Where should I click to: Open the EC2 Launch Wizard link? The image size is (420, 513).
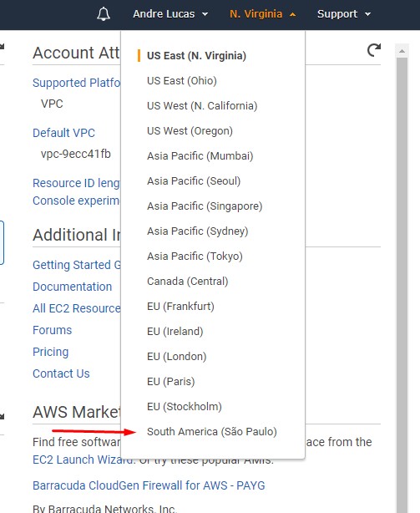coord(83,460)
